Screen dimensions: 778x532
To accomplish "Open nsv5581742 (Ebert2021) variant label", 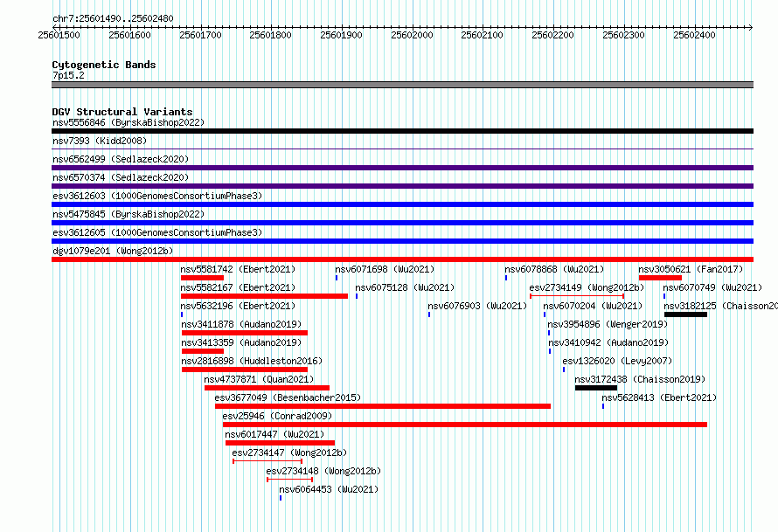I will tap(238, 269).
